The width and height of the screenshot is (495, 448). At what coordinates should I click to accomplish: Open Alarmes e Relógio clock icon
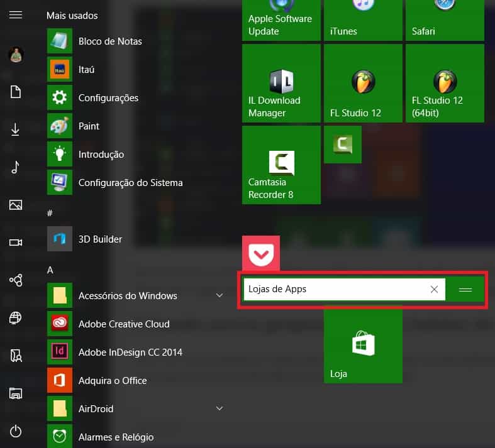[x=60, y=436]
